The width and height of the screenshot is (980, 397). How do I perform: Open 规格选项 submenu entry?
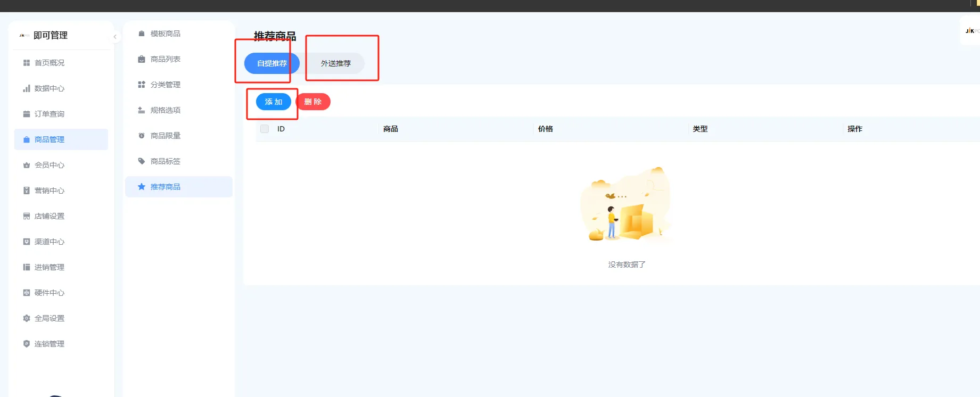click(165, 110)
